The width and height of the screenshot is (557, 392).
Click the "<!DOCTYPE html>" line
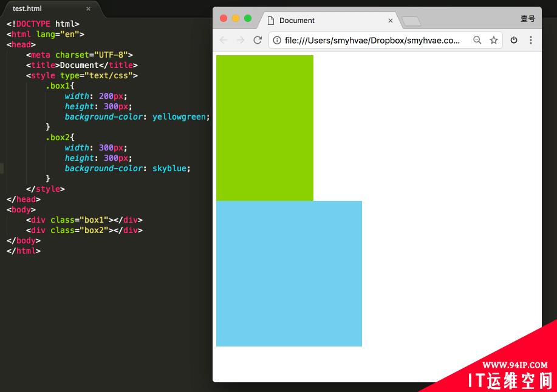pos(43,24)
